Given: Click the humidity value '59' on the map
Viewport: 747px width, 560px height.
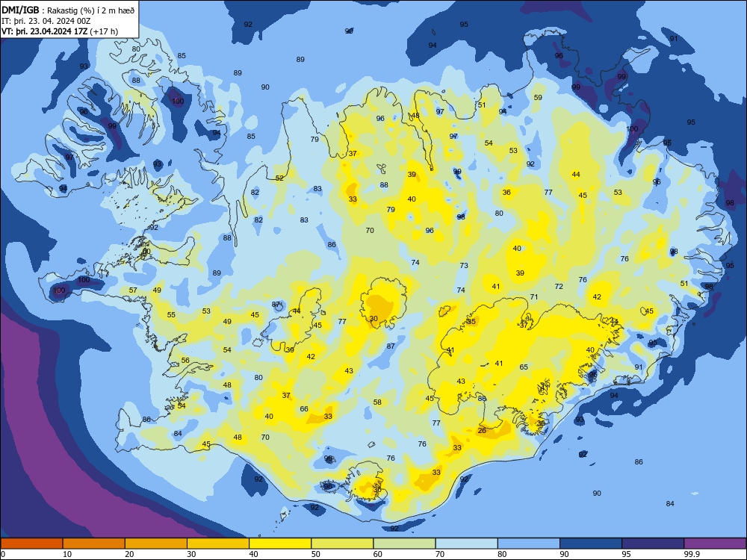Looking at the screenshot, I should [538, 98].
